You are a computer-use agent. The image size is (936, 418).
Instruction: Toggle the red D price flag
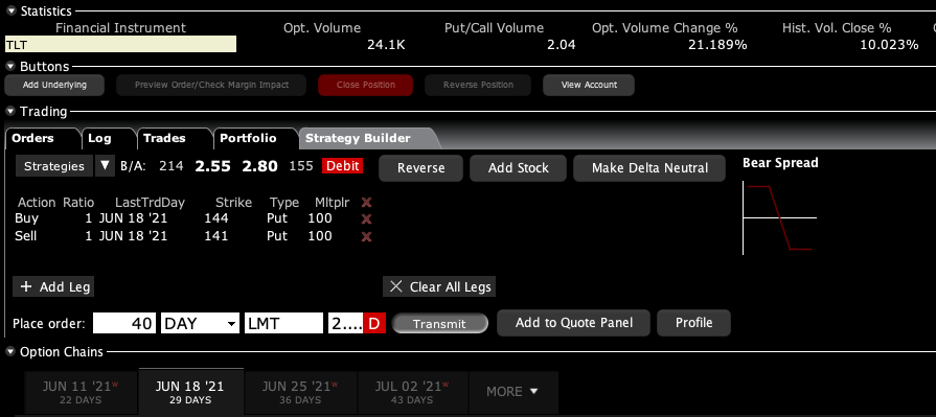pyautogui.click(x=374, y=324)
